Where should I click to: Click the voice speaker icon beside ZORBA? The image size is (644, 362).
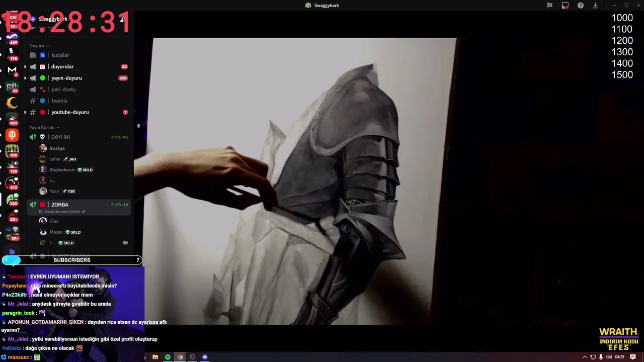tap(33, 205)
